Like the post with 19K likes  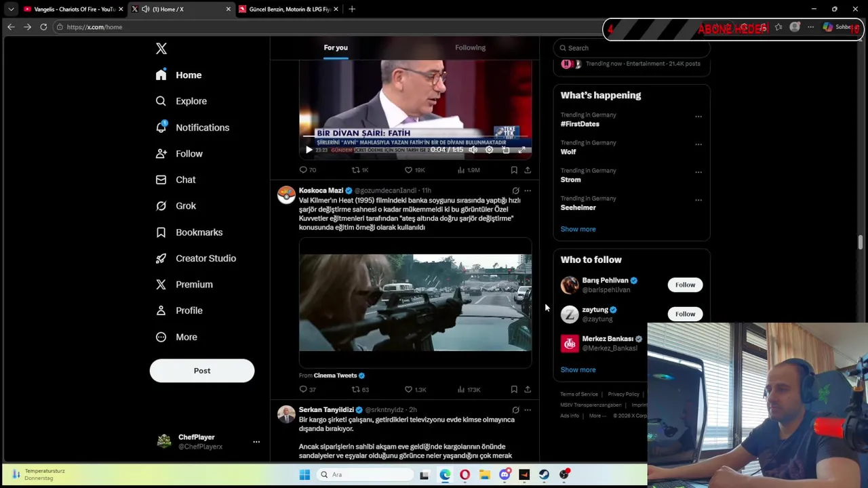414,170
